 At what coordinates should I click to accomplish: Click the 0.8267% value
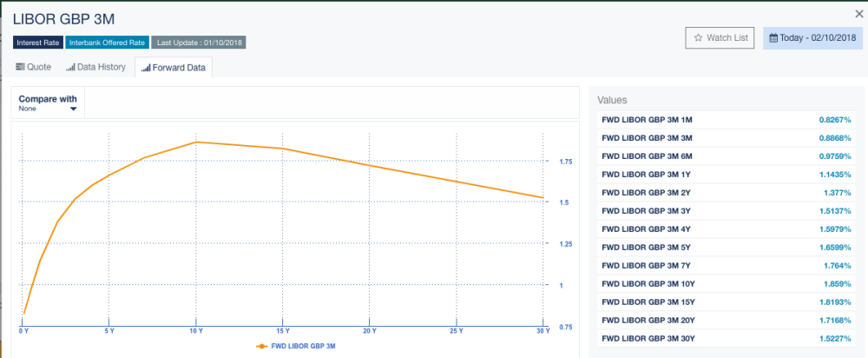coord(835,120)
